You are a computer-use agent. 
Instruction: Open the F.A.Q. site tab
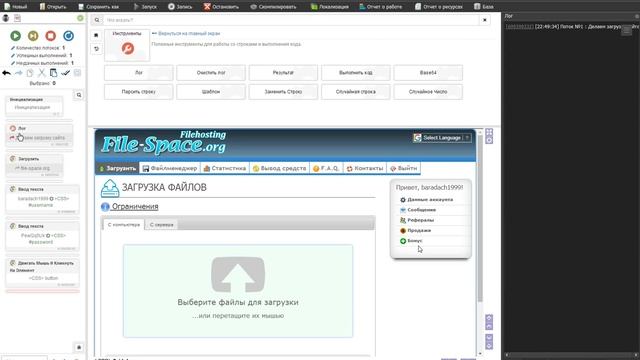[x=326, y=168]
